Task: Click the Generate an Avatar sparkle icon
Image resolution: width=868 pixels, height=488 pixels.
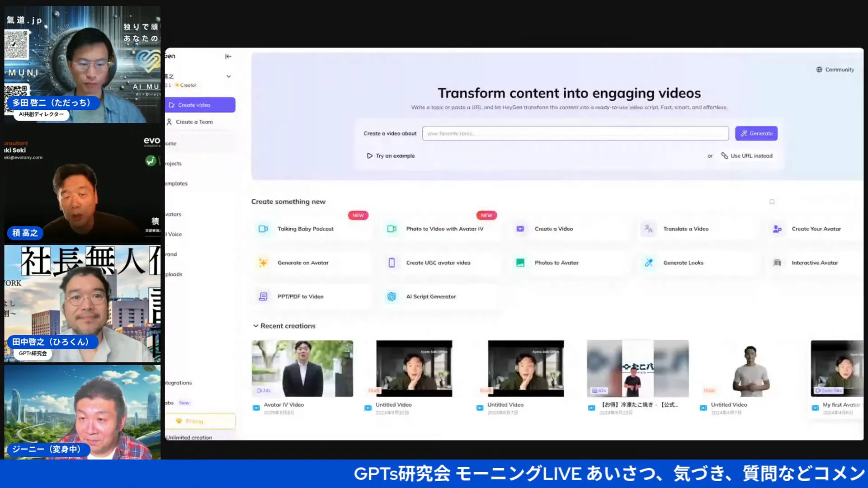Action: coord(263,263)
